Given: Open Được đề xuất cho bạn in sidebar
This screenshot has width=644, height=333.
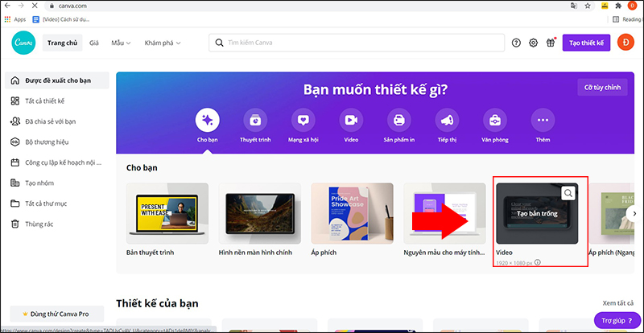Looking at the screenshot, I should coord(57,80).
